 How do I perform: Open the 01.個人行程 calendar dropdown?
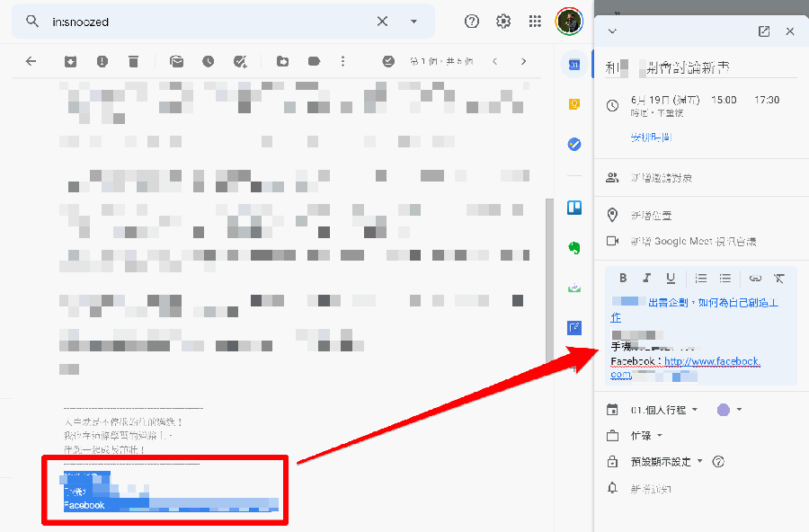664,410
